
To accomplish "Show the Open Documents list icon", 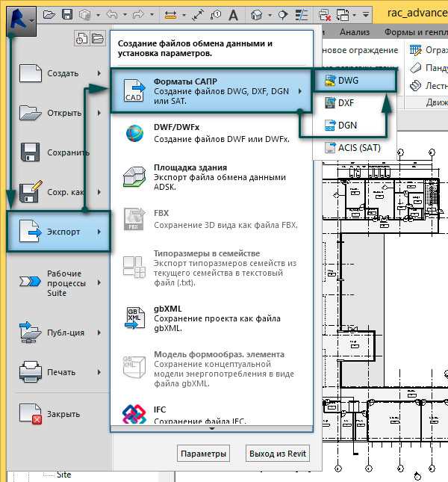I will click(98, 38).
